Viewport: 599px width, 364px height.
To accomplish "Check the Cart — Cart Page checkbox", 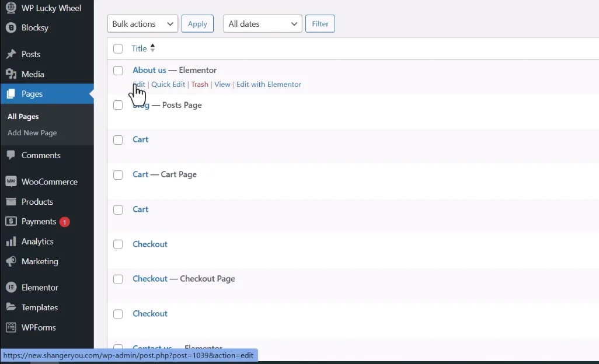I will click(118, 175).
